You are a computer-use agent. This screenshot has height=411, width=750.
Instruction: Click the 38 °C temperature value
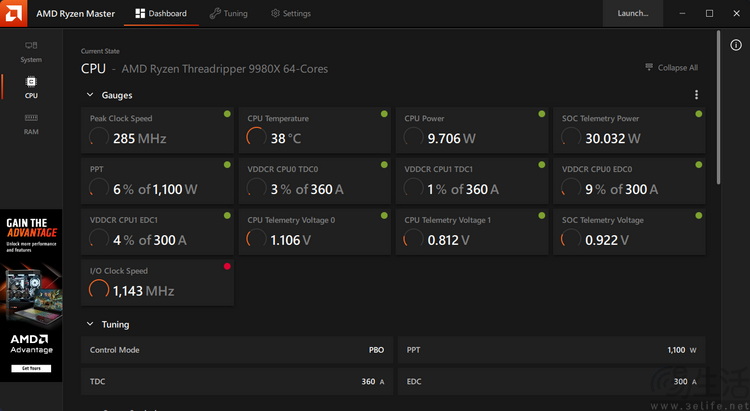(286, 139)
